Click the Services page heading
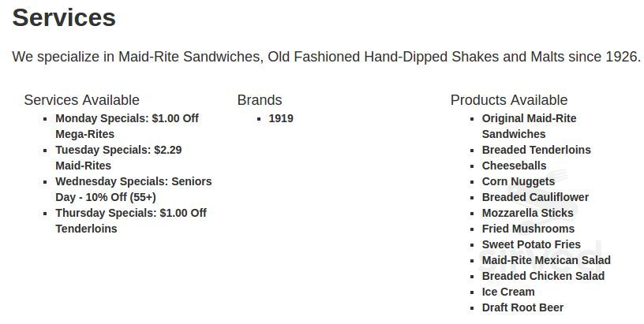 pos(64,17)
